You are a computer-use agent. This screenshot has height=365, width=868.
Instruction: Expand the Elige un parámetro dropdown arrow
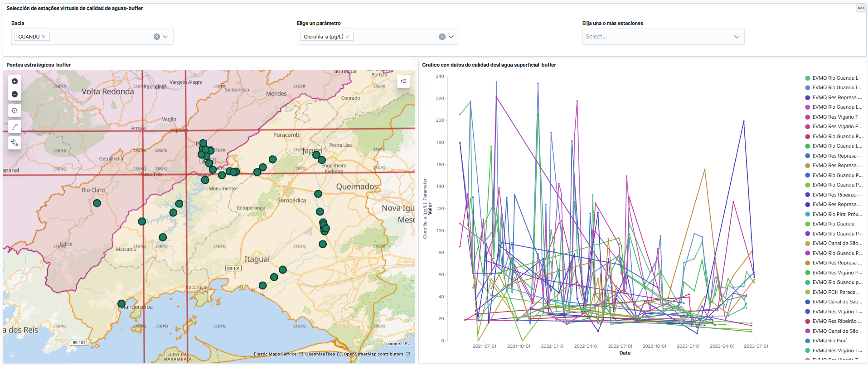(451, 37)
